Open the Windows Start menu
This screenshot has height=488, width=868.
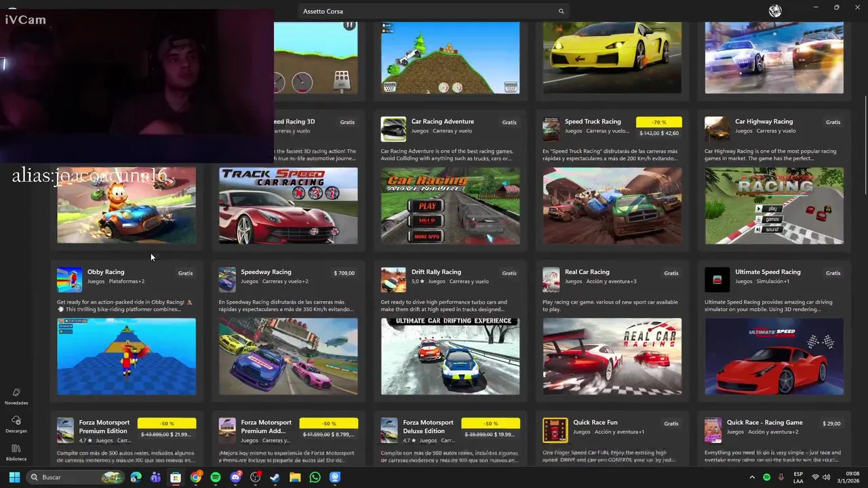(14, 477)
